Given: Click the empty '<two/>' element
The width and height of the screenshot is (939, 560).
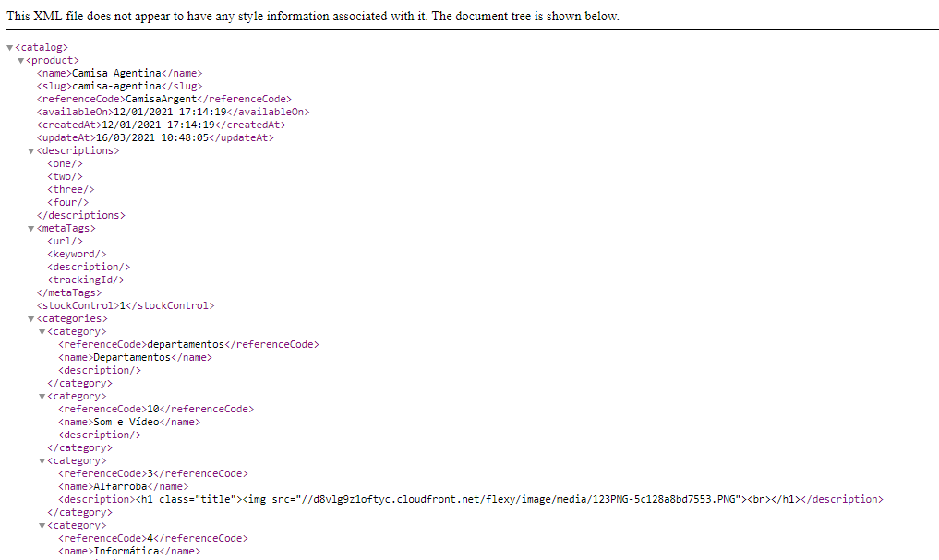Looking at the screenshot, I should click(66, 176).
